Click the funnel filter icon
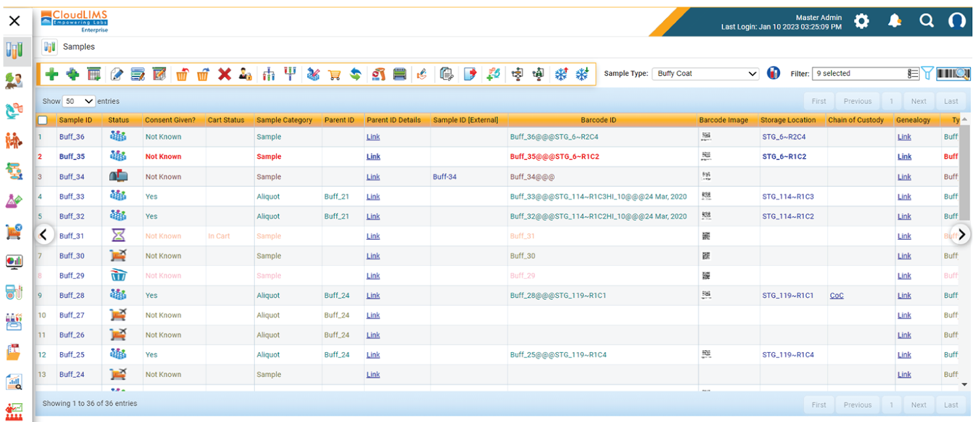This screenshot has height=422, width=980. (x=927, y=74)
